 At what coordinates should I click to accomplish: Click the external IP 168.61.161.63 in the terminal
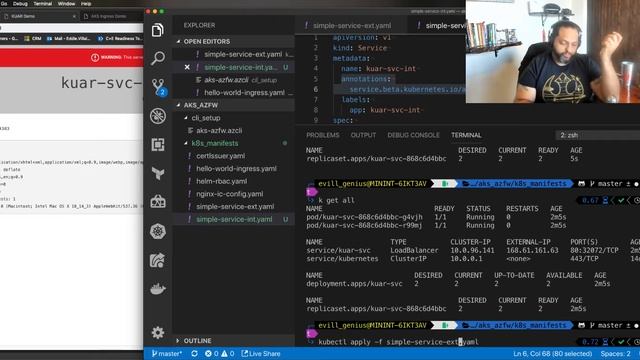point(532,250)
